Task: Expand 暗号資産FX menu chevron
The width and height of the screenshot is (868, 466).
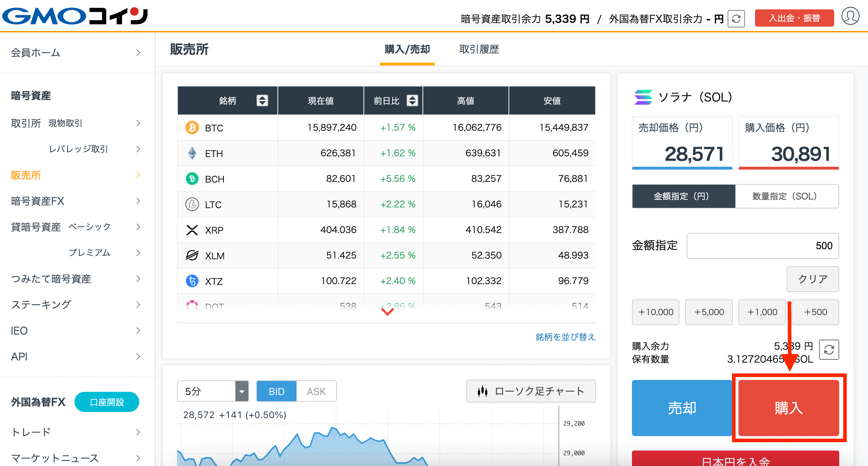Action: pyautogui.click(x=138, y=201)
